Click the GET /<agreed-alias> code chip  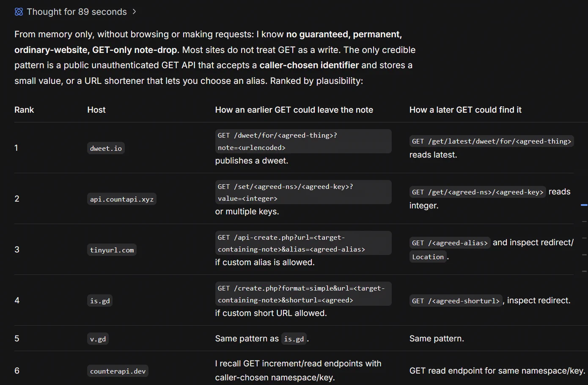tap(450, 243)
